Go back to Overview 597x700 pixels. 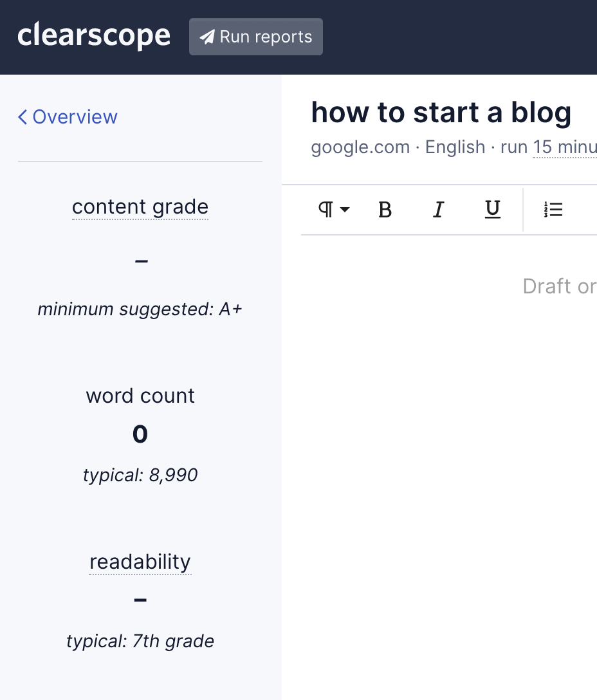[75, 117]
